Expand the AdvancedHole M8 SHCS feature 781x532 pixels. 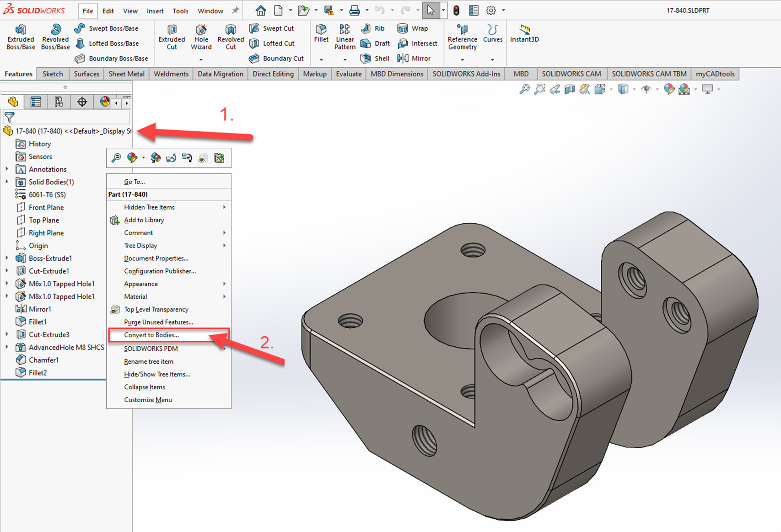click(x=7, y=347)
